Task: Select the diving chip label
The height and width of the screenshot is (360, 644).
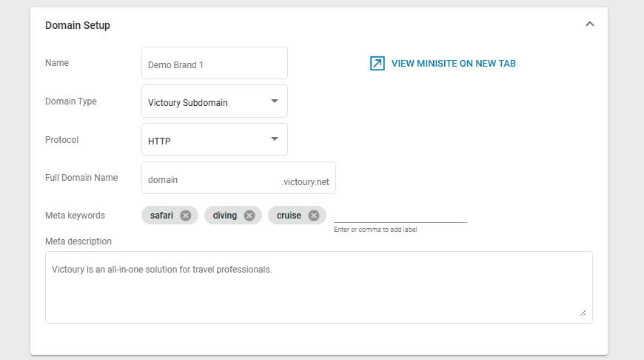Action: (225, 216)
